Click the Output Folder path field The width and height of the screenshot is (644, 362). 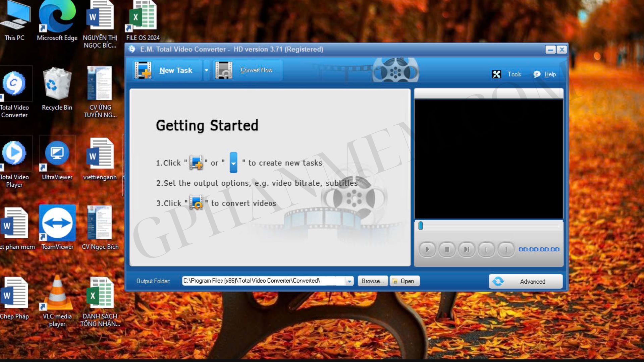pos(263,281)
